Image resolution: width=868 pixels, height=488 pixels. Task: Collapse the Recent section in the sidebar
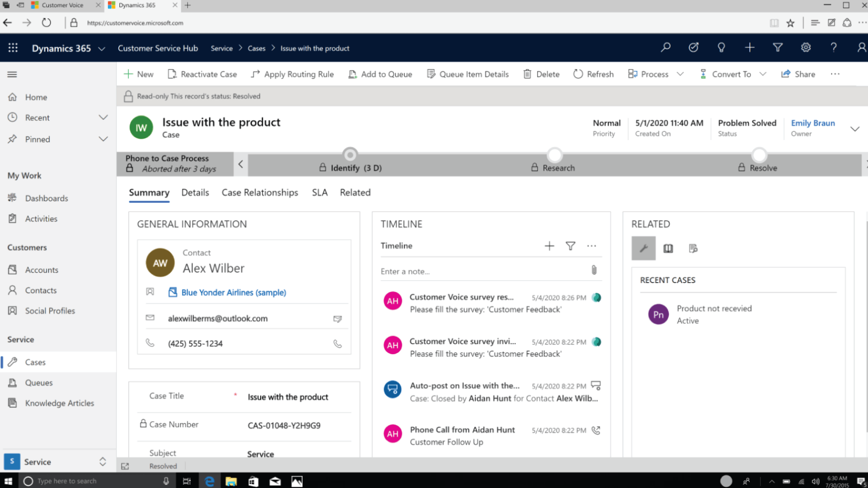click(x=103, y=117)
